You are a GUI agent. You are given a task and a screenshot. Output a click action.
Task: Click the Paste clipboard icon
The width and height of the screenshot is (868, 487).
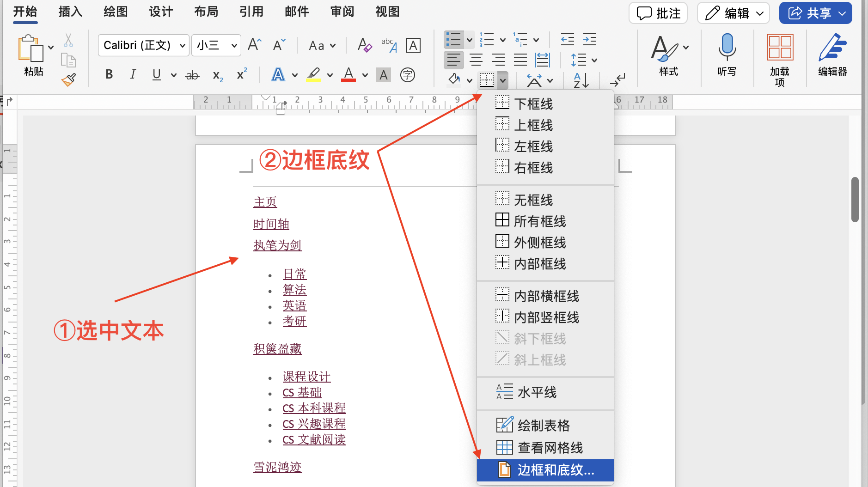(x=31, y=48)
